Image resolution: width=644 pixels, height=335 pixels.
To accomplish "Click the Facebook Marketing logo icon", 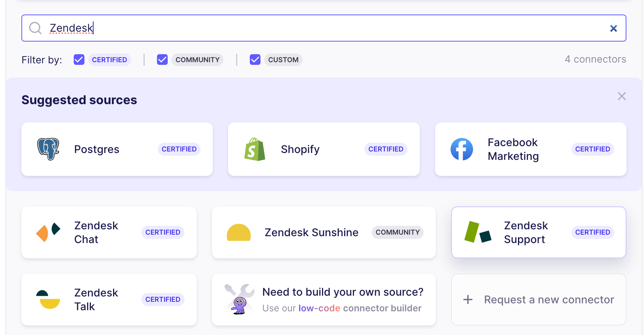I will click(462, 149).
